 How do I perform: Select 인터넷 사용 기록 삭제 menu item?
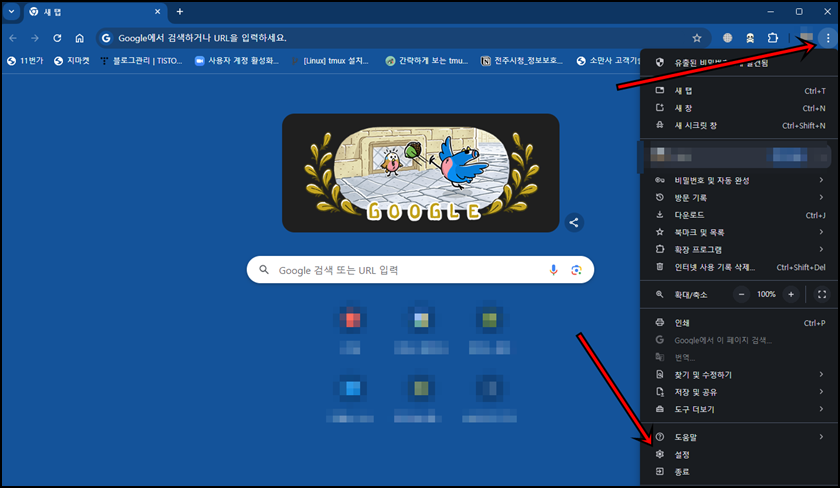(x=740, y=267)
